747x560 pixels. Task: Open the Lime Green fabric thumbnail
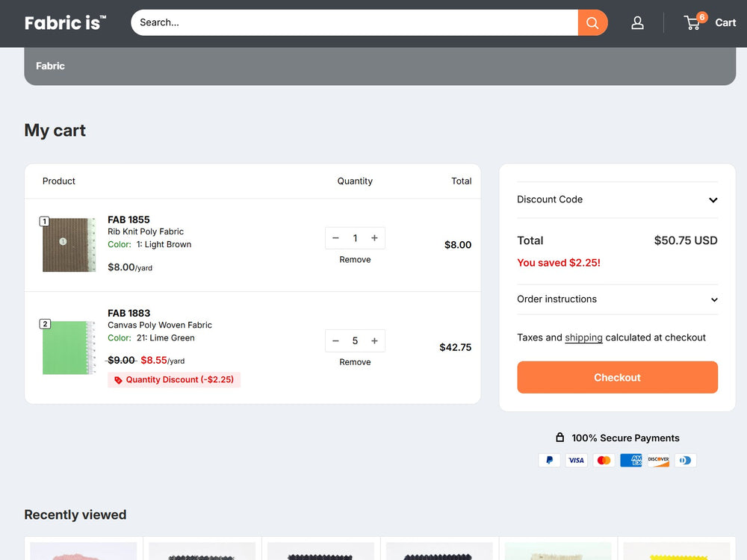point(69,347)
